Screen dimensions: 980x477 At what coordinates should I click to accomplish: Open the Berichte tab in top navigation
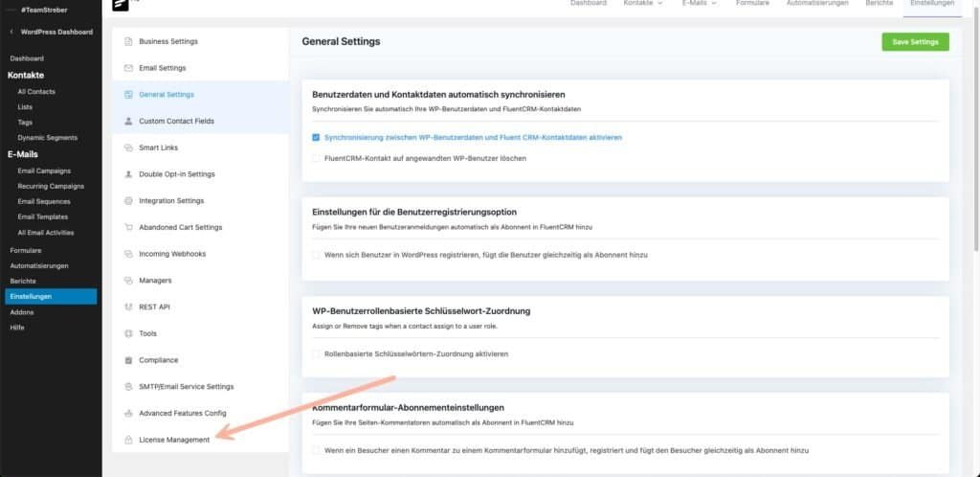[880, 4]
